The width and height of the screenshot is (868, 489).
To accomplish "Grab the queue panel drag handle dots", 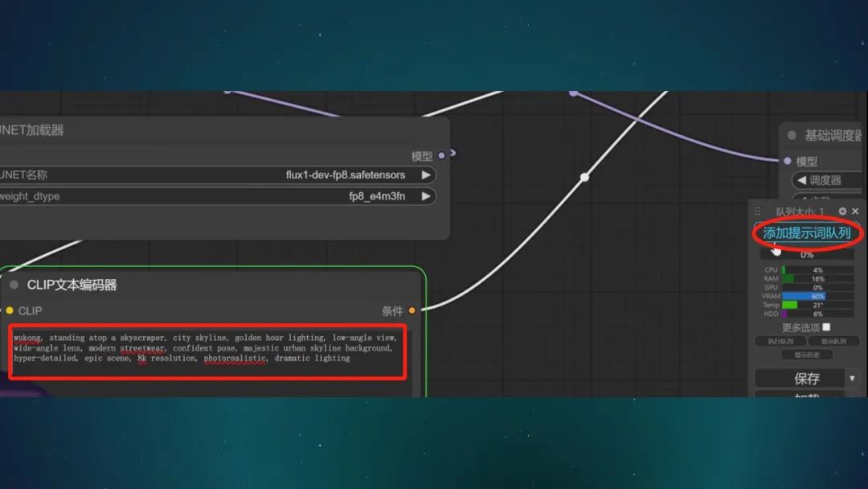I will tap(757, 211).
